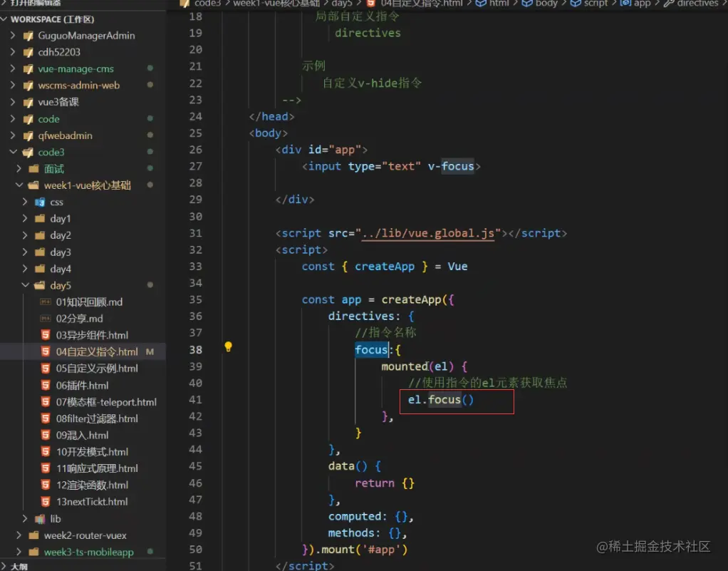Image resolution: width=728 pixels, height=571 pixels.
Task: Click the v-focus attribute on line 27
Action: (x=451, y=166)
